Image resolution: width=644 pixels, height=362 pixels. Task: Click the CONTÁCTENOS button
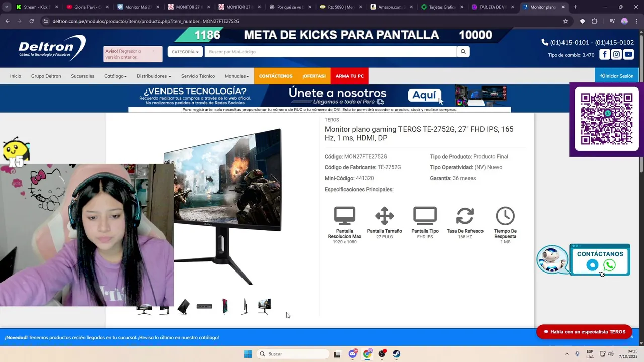[x=276, y=76]
